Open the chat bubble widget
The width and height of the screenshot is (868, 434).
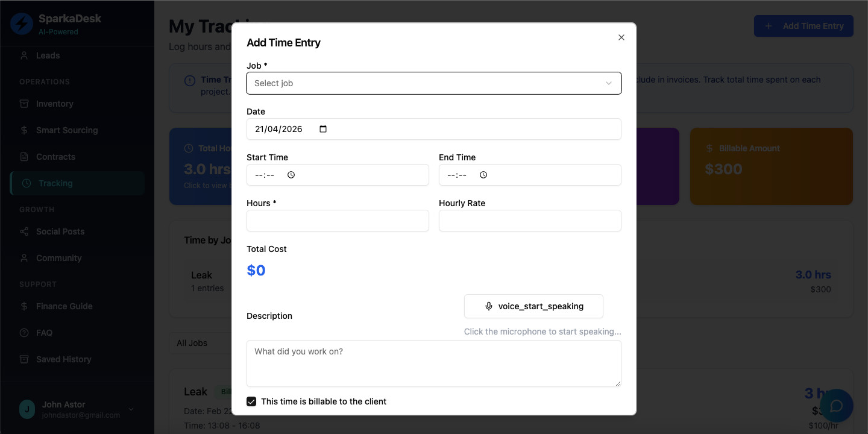[x=836, y=406]
